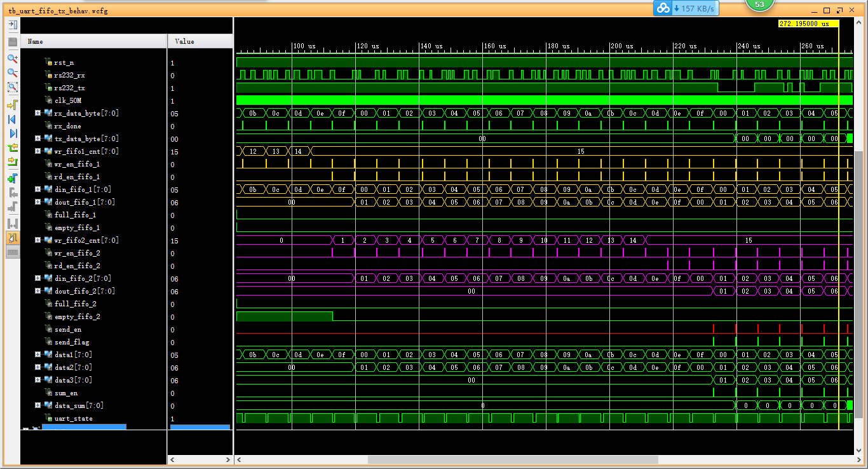This screenshot has height=469, width=868.
Task: Expand the data3[7:0] bus
Action: click(37, 380)
